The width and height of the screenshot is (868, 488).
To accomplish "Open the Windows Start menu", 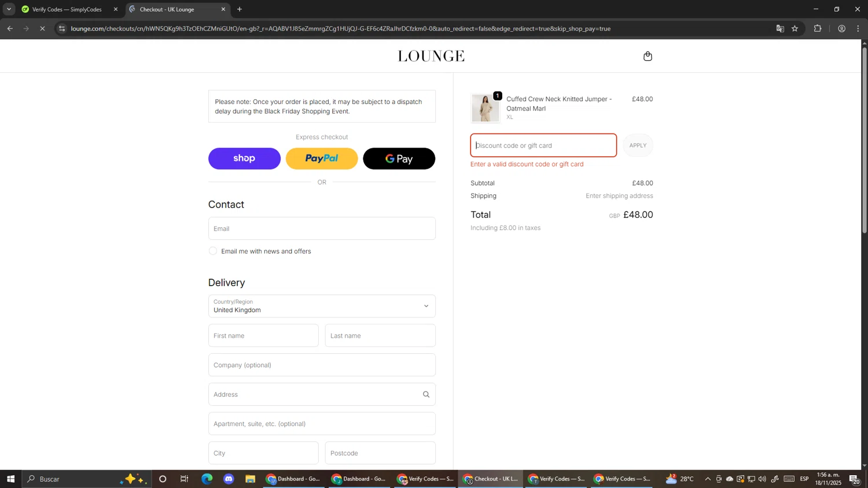I will point(10,479).
